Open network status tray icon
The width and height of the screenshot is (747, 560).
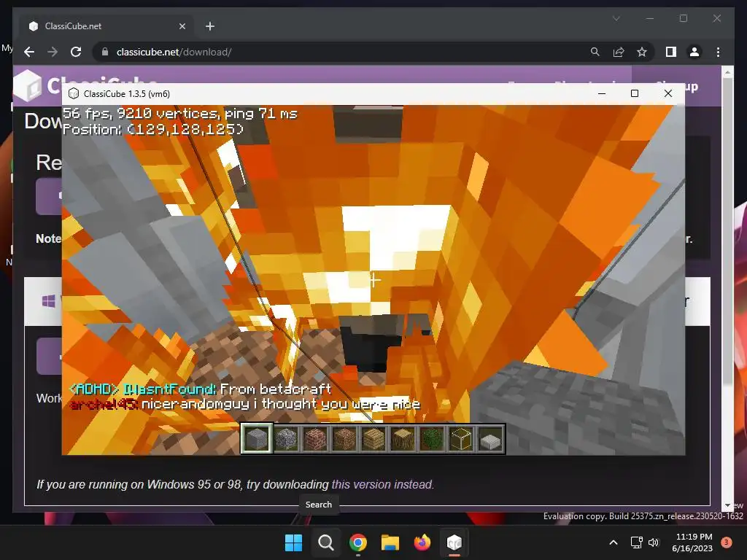(636, 542)
